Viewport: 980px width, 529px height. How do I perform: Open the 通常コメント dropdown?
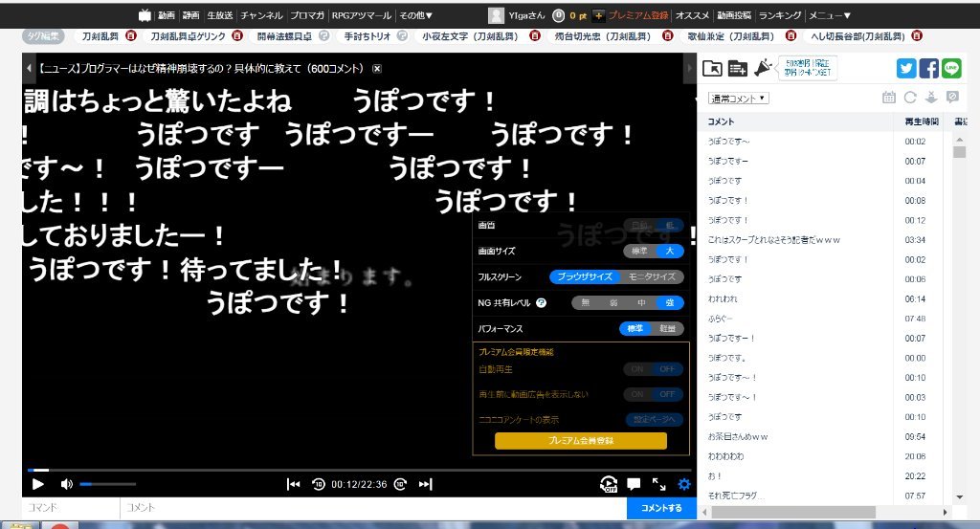pos(738,99)
